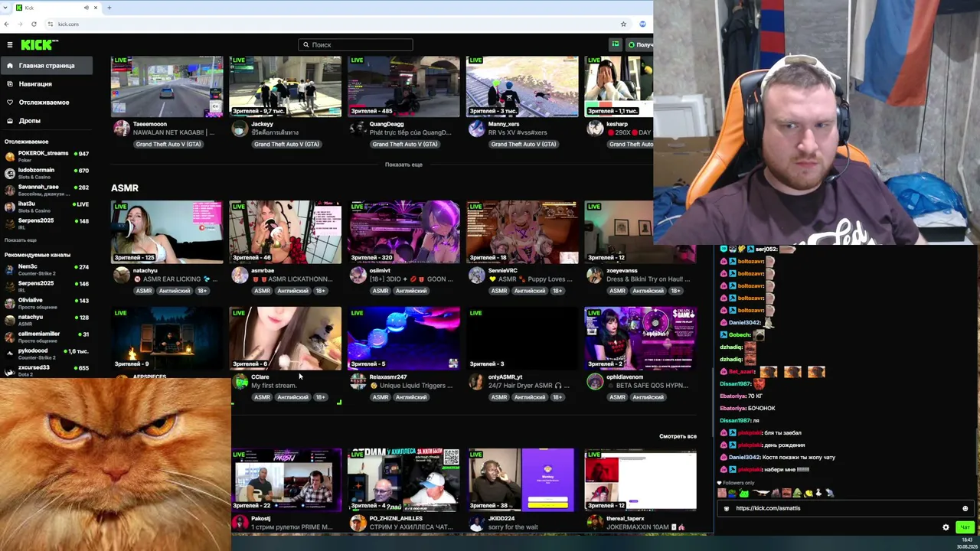Open recommended channel pykodoood
Image resolution: width=980 pixels, height=551 pixels.
coord(47,354)
